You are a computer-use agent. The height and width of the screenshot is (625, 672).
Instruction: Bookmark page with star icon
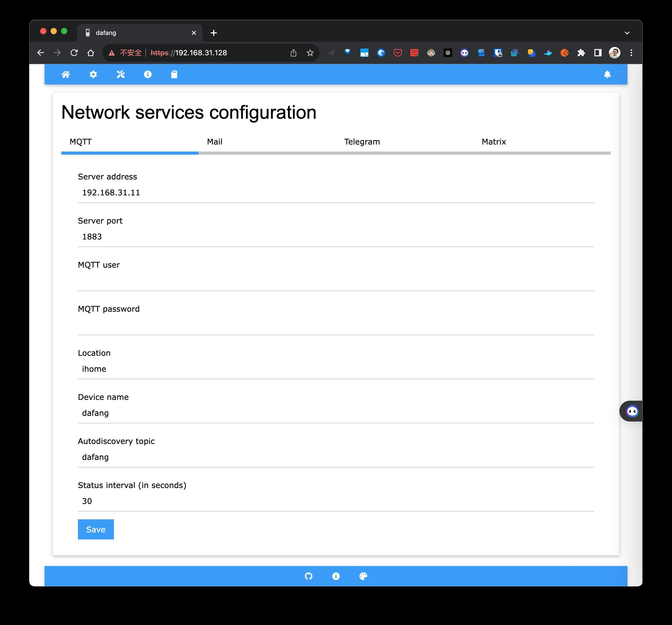pos(310,53)
